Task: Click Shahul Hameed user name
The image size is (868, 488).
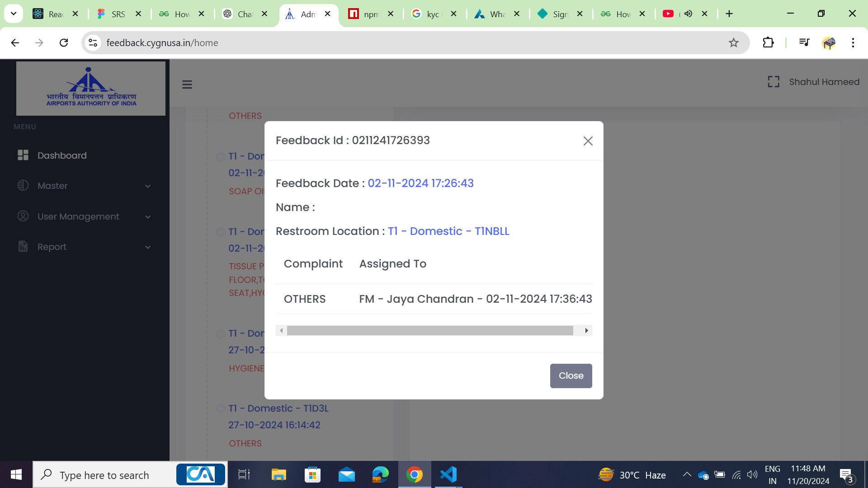Action: (824, 82)
